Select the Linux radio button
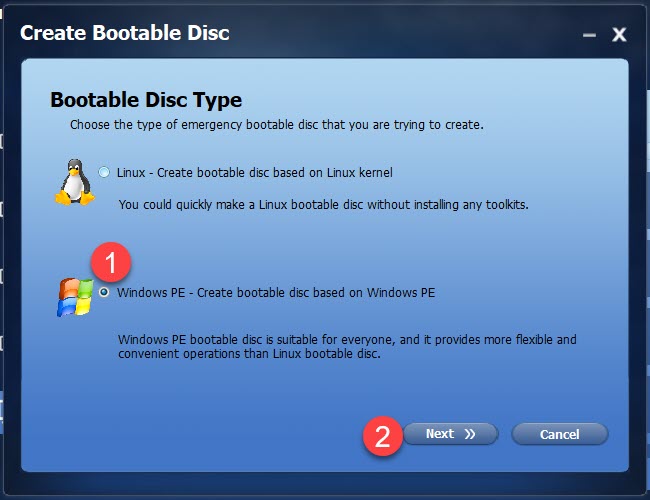Viewport: 650px width, 500px height. [104, 172]
